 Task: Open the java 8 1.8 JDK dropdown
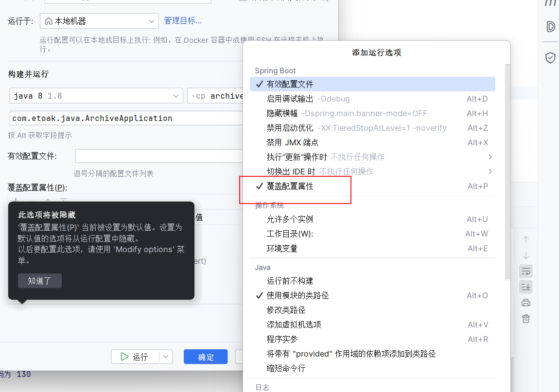(x=96, y=96)
